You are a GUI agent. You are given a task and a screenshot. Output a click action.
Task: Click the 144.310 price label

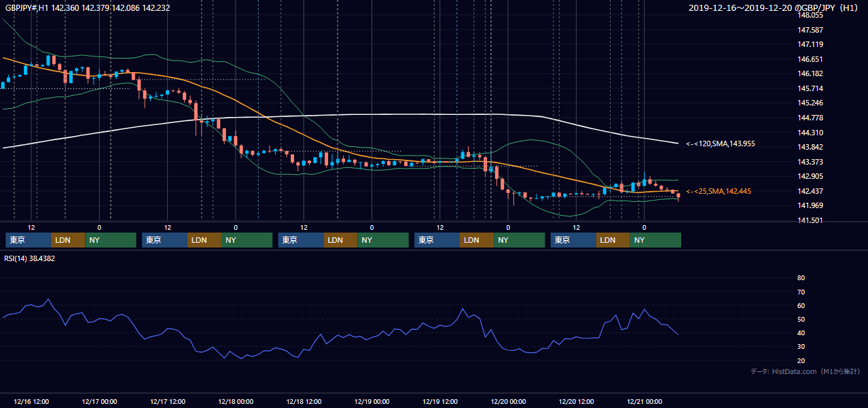point(810,133)
